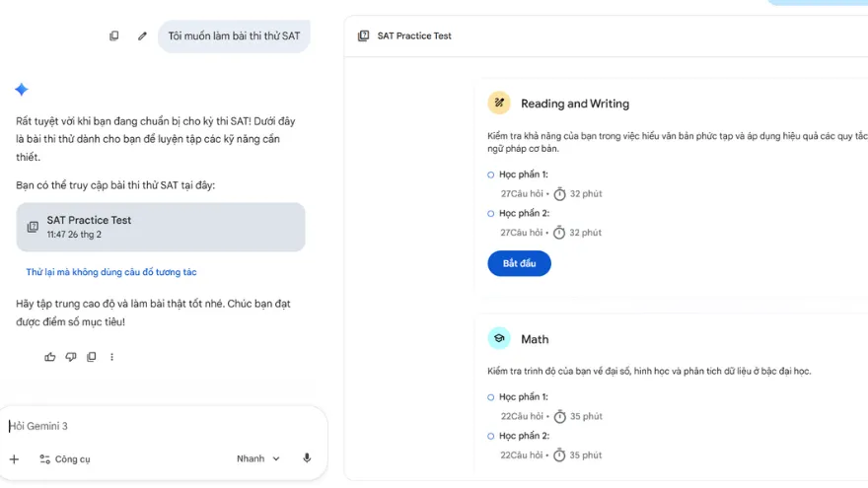Click the SAT Practice Test panel header title
The height and width of the screenshot is (488, 868).
pos(414,35)
